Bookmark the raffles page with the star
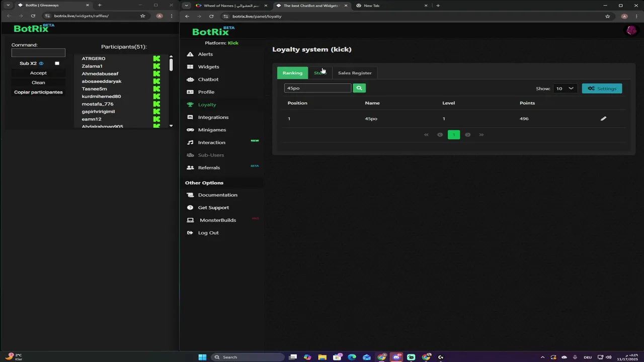The width and height of the screenshot is (644, 362). point(143,16)
